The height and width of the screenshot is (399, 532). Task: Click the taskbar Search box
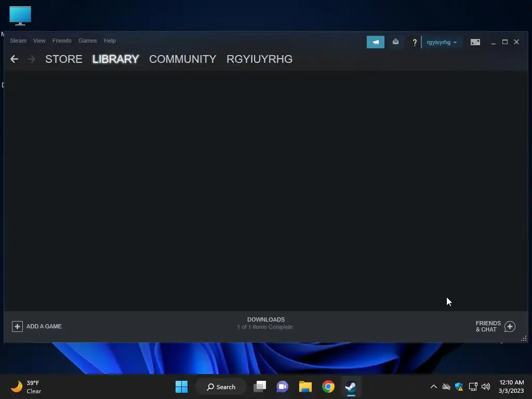coord(221,387)
